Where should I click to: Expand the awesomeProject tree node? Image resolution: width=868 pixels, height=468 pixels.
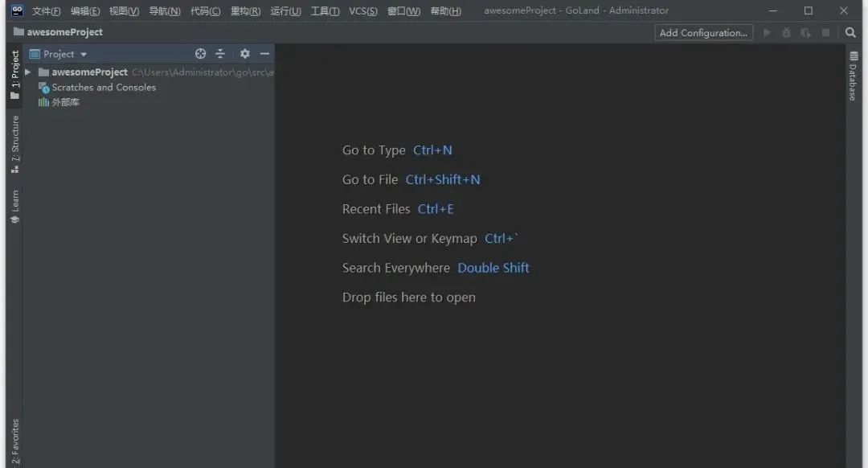click(27, 72)
